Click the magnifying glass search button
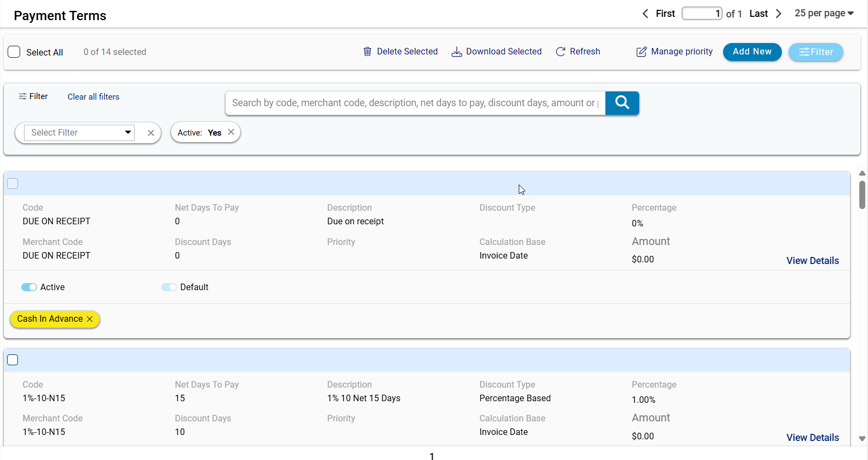This screenshot has height=460, width=868. pyautogui.click(x=622, y=103)
